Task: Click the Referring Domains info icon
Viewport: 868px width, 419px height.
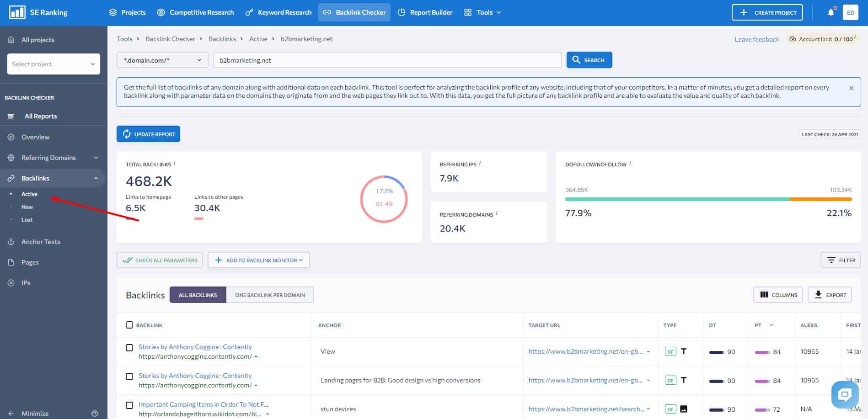Action: point(497,213)
